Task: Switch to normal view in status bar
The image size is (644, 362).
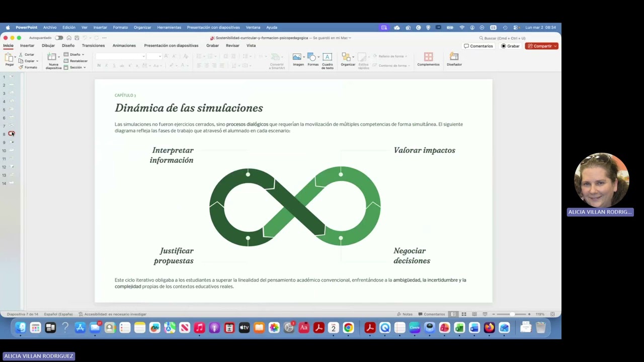Action: point(453,314)
